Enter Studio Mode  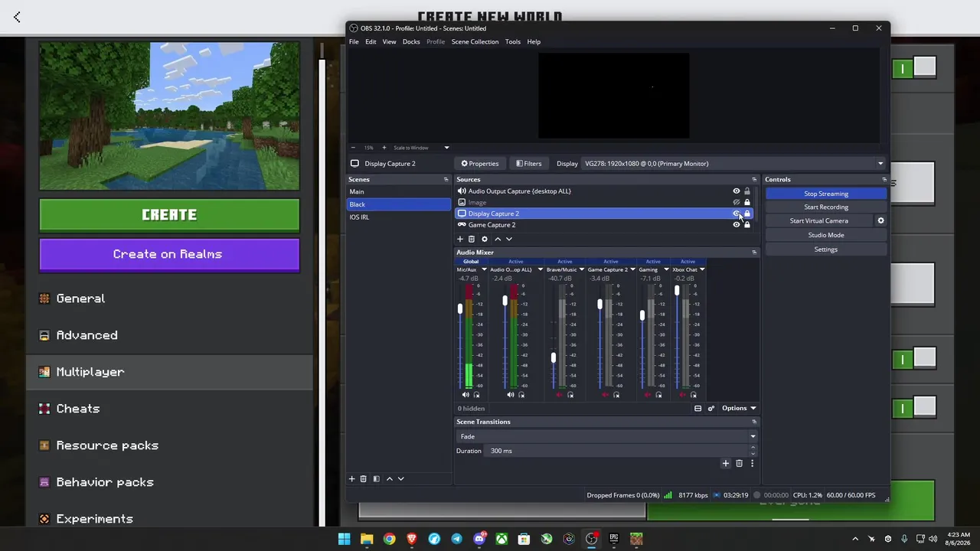pyautogui.click(x=826, y=235)
